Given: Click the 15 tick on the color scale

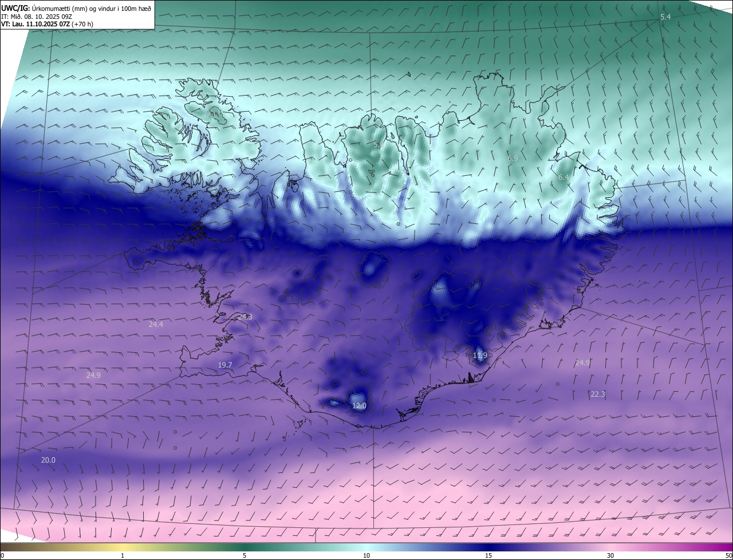Looking at the screenshot, I should click(x=488, y=555).
